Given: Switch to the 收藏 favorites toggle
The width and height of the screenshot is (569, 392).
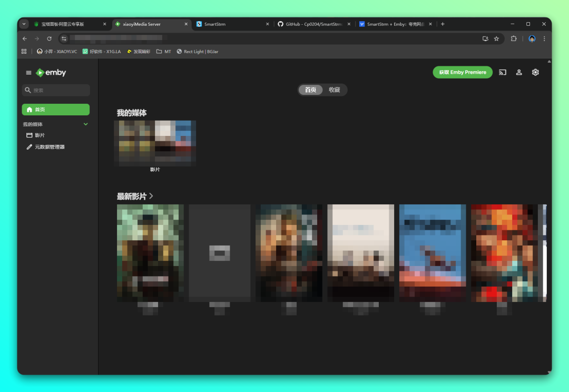Looking at the screenshot, I should 335,90.
